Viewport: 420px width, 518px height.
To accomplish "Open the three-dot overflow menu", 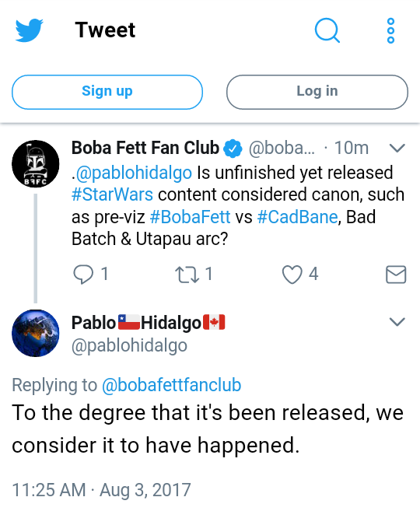I will [390, 30].
